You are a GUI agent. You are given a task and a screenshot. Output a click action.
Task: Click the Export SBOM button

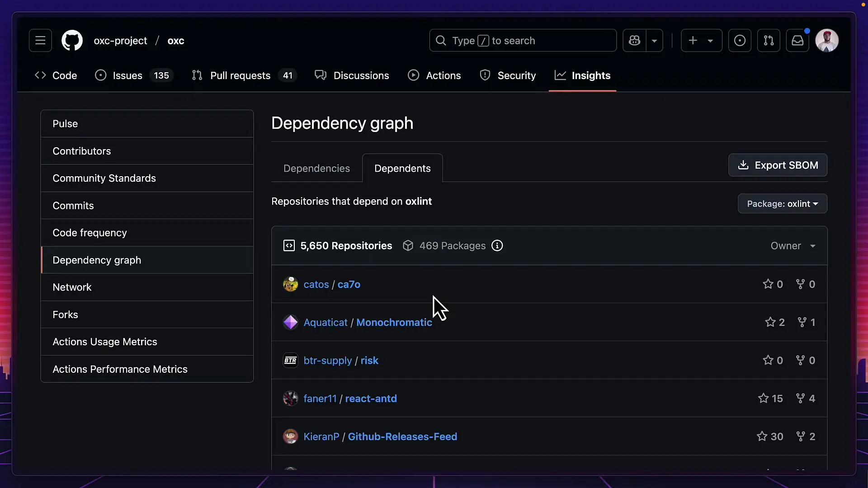point(778,165)
